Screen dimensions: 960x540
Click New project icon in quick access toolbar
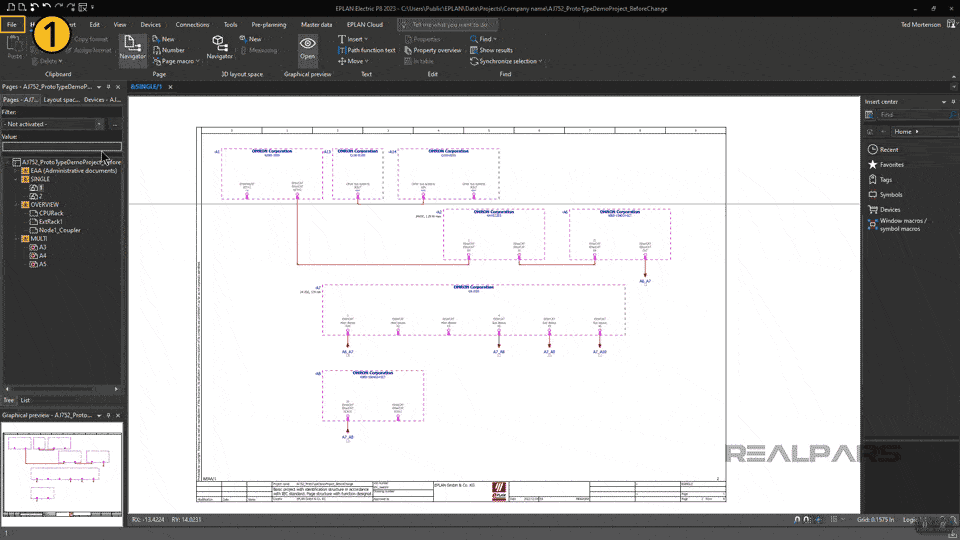10,7
